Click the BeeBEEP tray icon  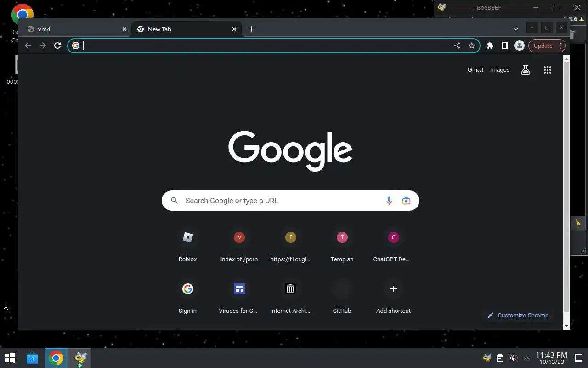[487, 358]
